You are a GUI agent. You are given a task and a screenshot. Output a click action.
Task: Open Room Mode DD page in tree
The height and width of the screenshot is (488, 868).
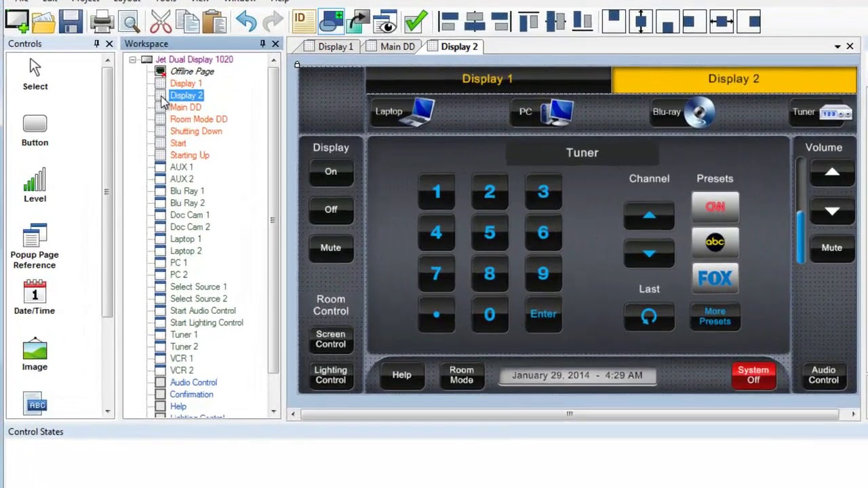[x=199, y=119]
